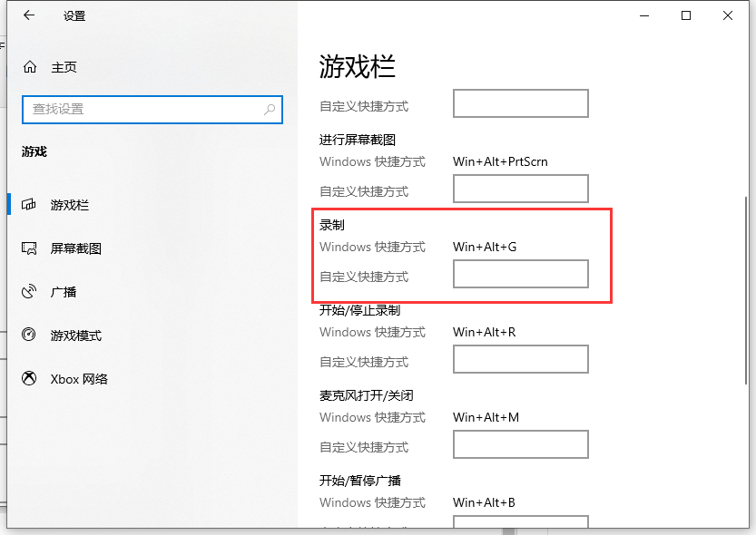Viewport: 756px width, 535px height.
Task: Click custom shortcut field under 麦克风打开/关闭
Action: 520,445
